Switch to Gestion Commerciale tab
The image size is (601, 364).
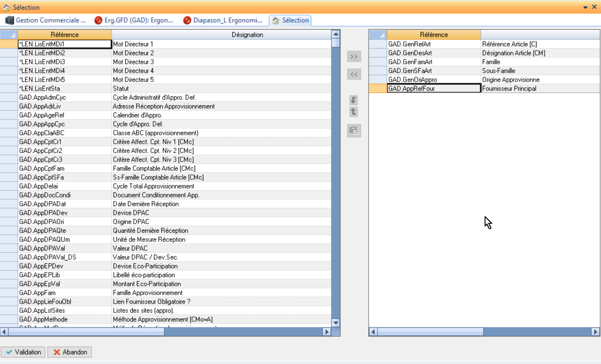(x=46, y=20)
